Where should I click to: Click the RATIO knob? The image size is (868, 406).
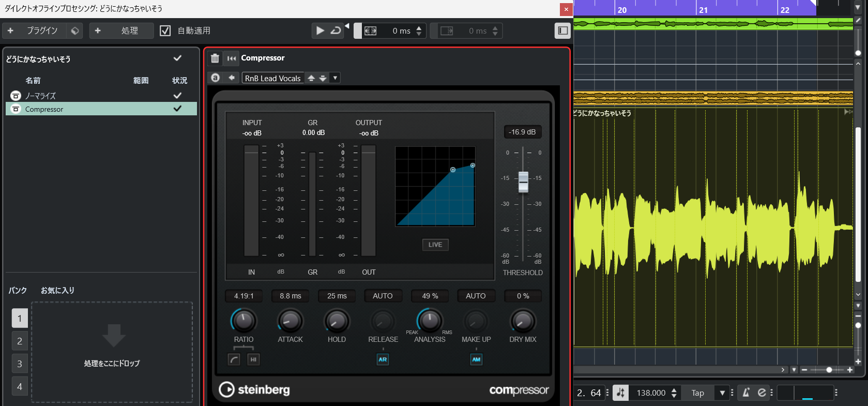(x=243, y=321)
